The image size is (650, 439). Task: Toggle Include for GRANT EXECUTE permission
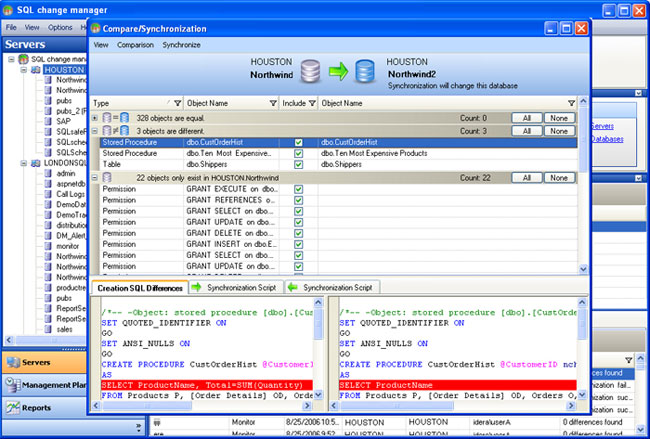click(298, 189)
